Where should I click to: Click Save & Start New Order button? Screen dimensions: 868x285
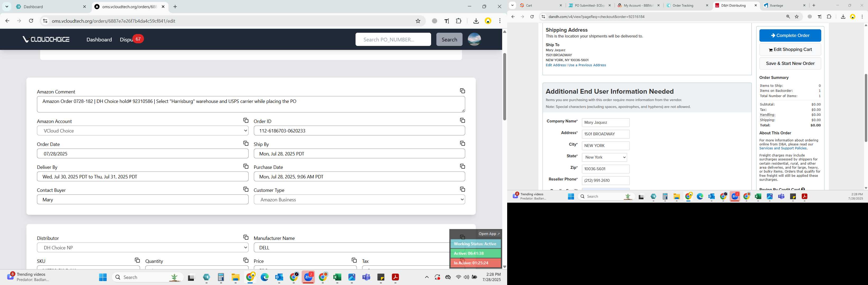[x=790, y=63]
